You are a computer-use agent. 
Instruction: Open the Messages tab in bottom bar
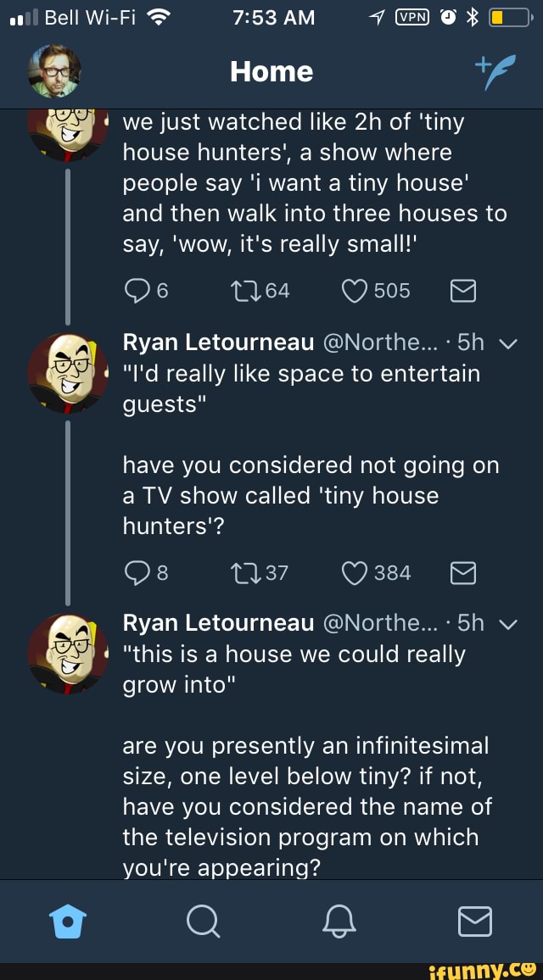tap(475, 922)
